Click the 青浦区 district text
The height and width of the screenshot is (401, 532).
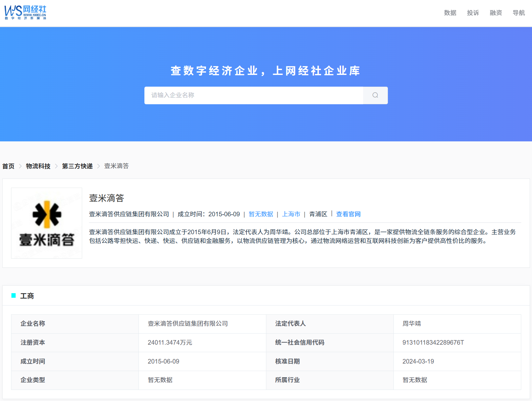click(x=318, y=214)
